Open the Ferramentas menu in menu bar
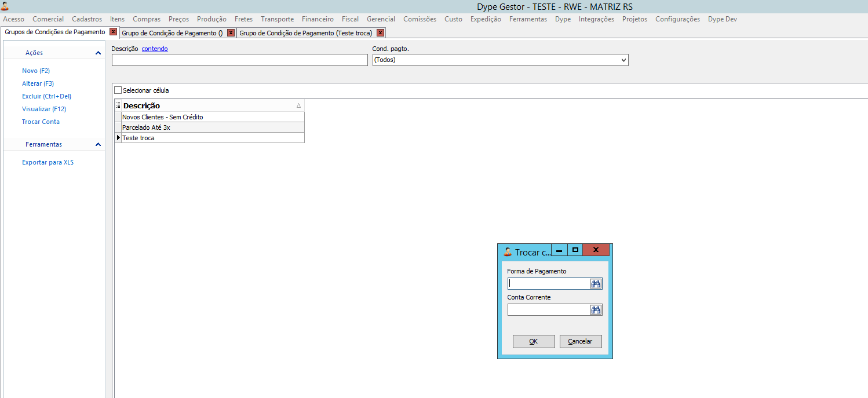The image size is (868, 398). tap(528, 19)
